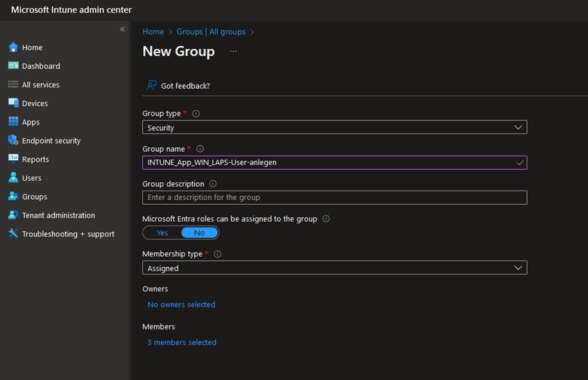Click the Home icon in sidebar
This screenshot has width=588, height=380.
pyautogui.click(x=13, y=47)
